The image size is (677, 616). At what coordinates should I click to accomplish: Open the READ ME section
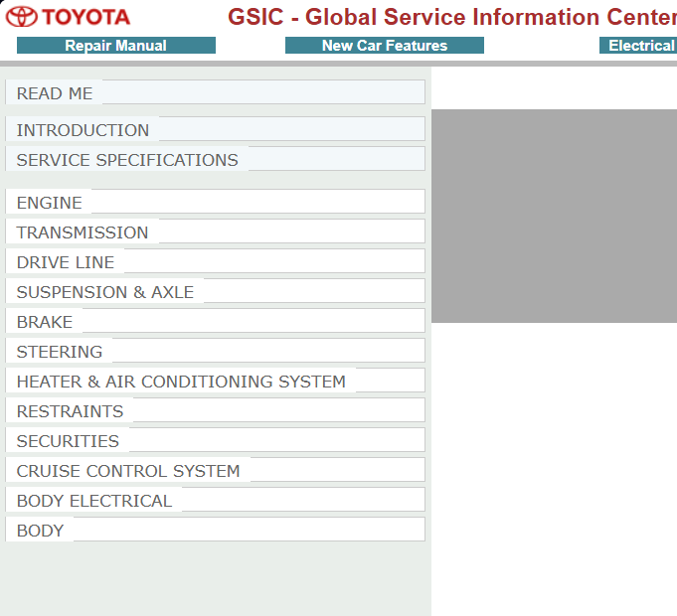click(215, 92)
